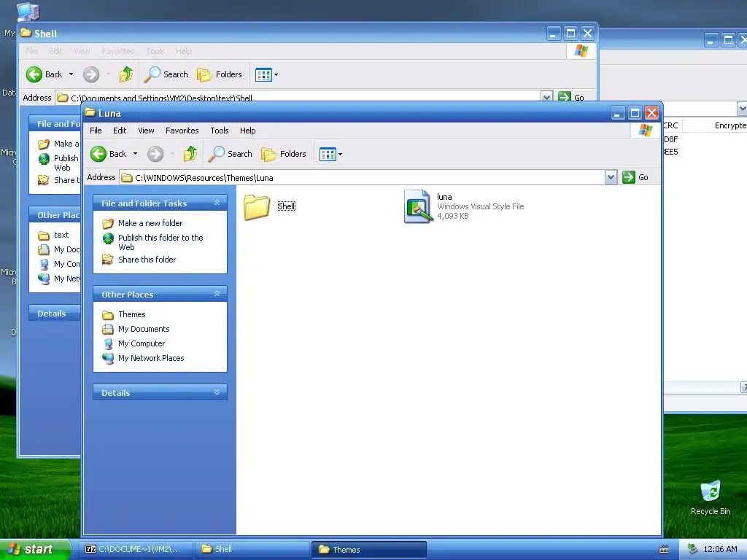Open Views dropdown in Shell window
This screenshot has width=747, height=560.
(x=266, y=74)
